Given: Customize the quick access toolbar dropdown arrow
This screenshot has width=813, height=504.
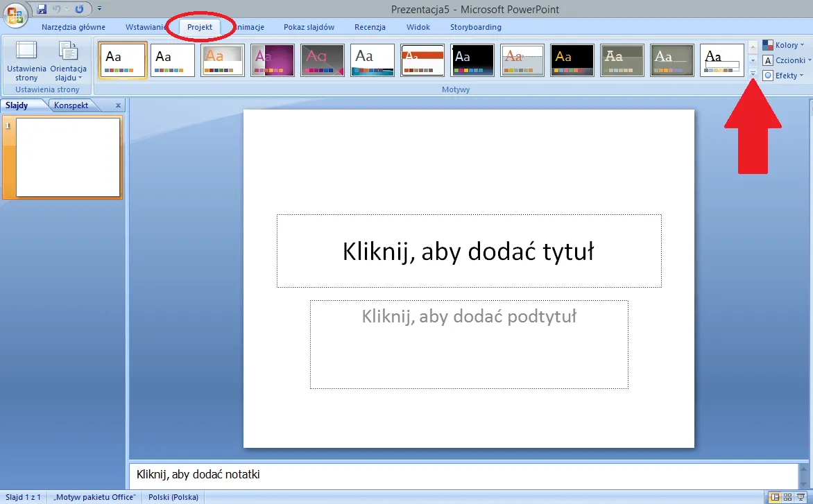Looking at the screenshot, I should coord(99,9).
